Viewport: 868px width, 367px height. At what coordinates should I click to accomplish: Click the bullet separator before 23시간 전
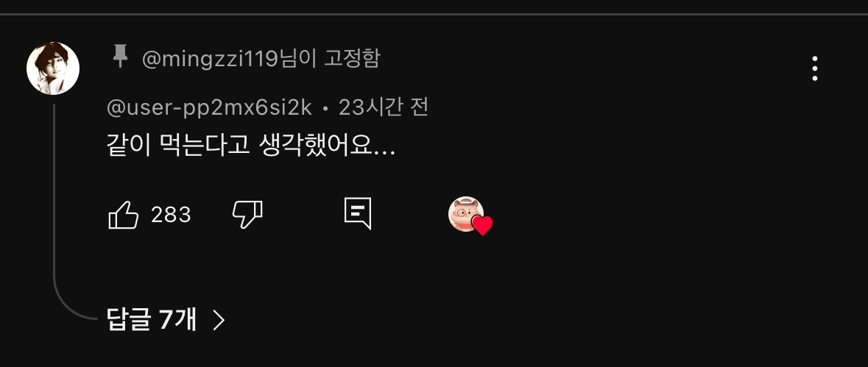[325, 109]
